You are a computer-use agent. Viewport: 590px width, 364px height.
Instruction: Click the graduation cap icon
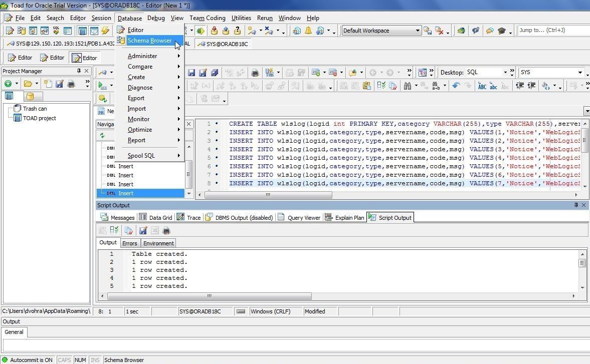point(502,31)
